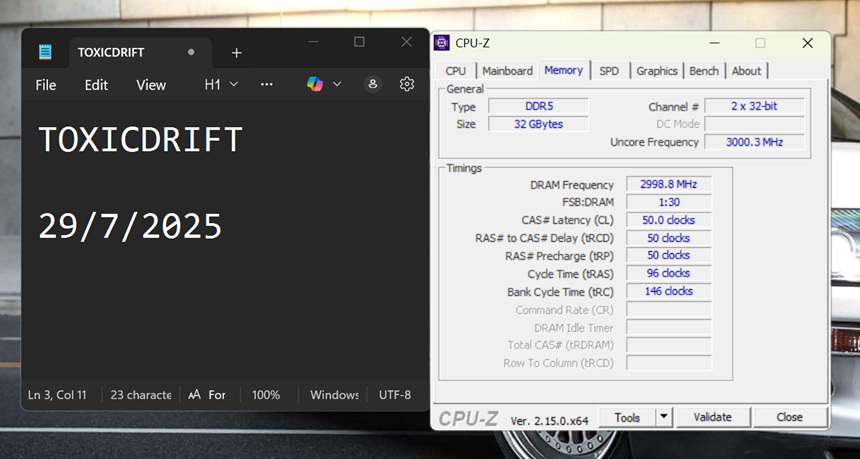This screenshot has height=459, width=860.
Task: Click the RAS# to CAS# Delay (tRCD) value field
Action: click(669, 238)
